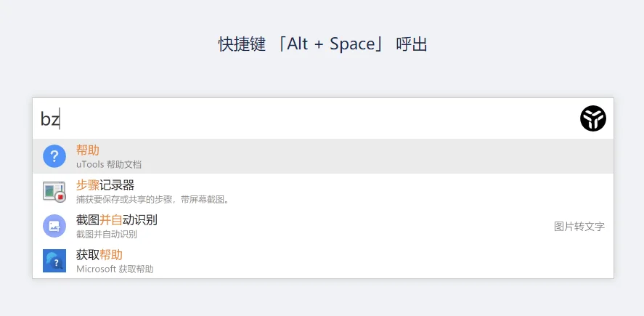Click the gray 截图并自动识别 subtitle line
The height and width of the screenshot is (316, 644).
click(x=107, y=235)
